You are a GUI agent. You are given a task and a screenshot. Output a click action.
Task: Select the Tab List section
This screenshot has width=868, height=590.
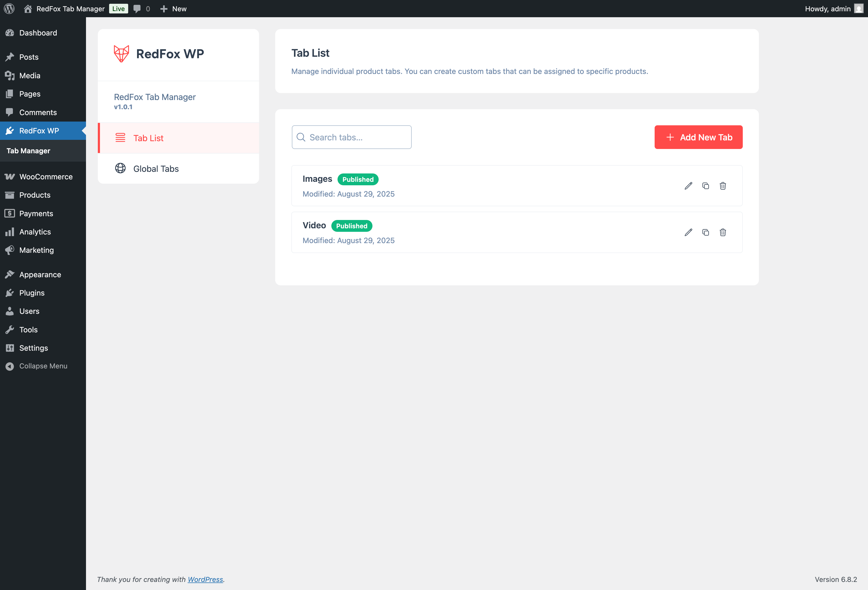click(x=178, y=138)
